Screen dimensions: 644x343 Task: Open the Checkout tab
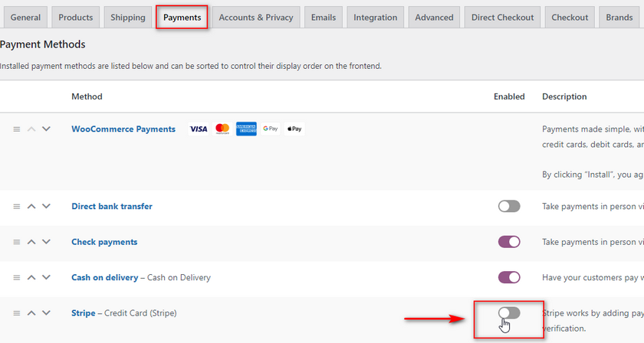pos(570,18)
